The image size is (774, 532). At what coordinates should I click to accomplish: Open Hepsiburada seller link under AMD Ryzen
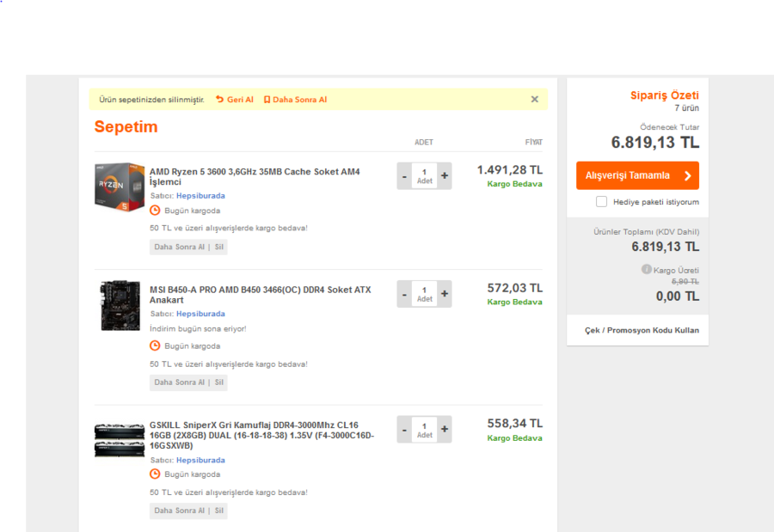200,196
